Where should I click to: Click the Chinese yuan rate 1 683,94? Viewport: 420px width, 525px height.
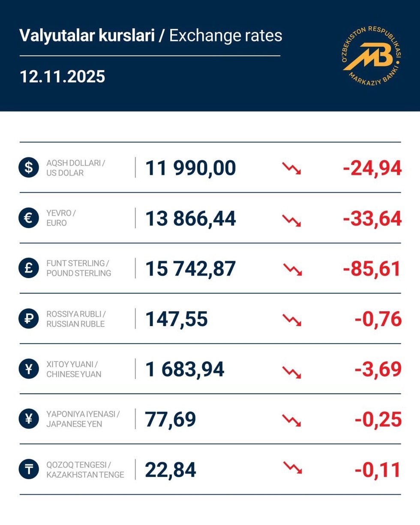click(x=185, y=369)
